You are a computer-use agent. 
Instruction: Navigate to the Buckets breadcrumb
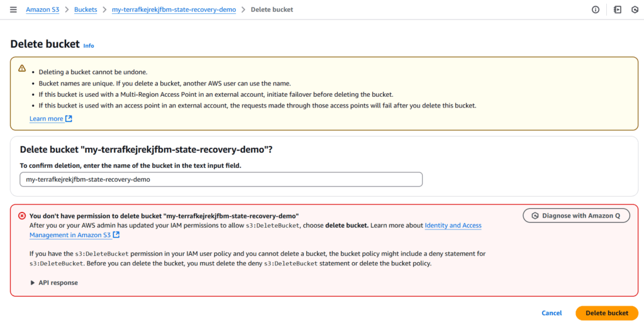(86, 9)
